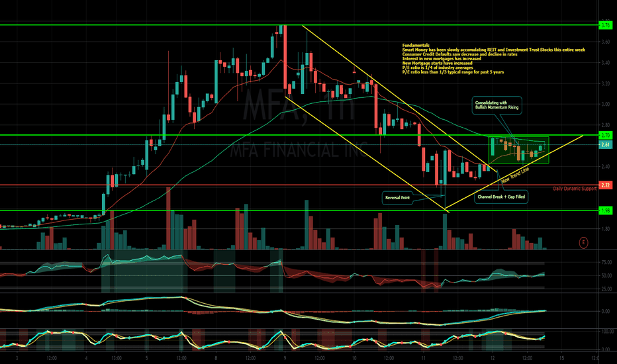The height and width of the screenshot is (364, 617).
Task: Click the date label '11' on time axis
Action: (x=424, y=358)
